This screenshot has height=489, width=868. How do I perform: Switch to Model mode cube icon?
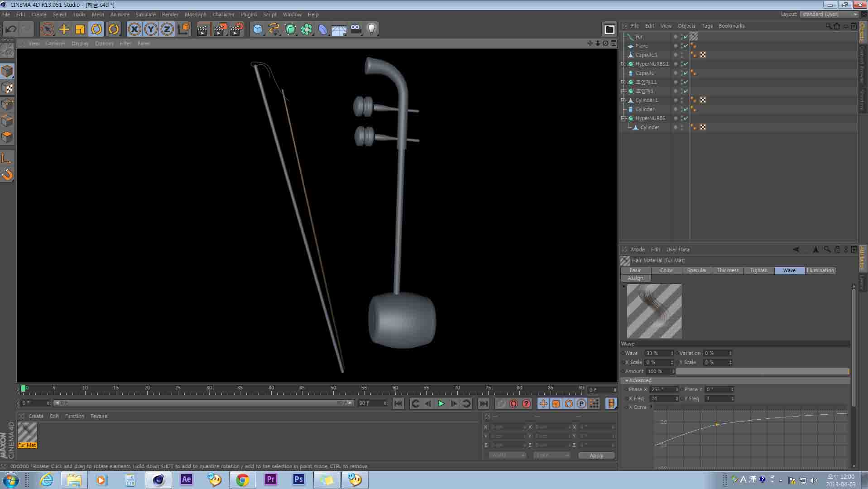[7, 71]
